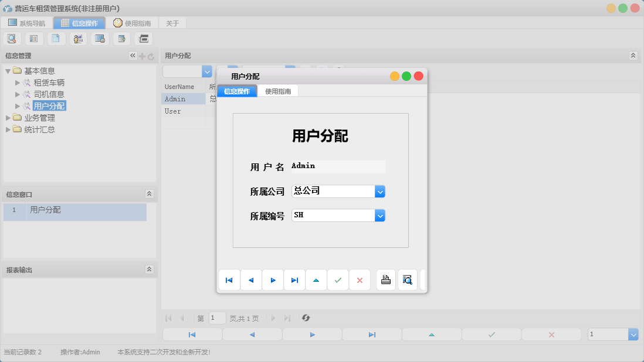Click the red X in dialog toolbar
Viewport: 644px width, 362px height.
360,280
